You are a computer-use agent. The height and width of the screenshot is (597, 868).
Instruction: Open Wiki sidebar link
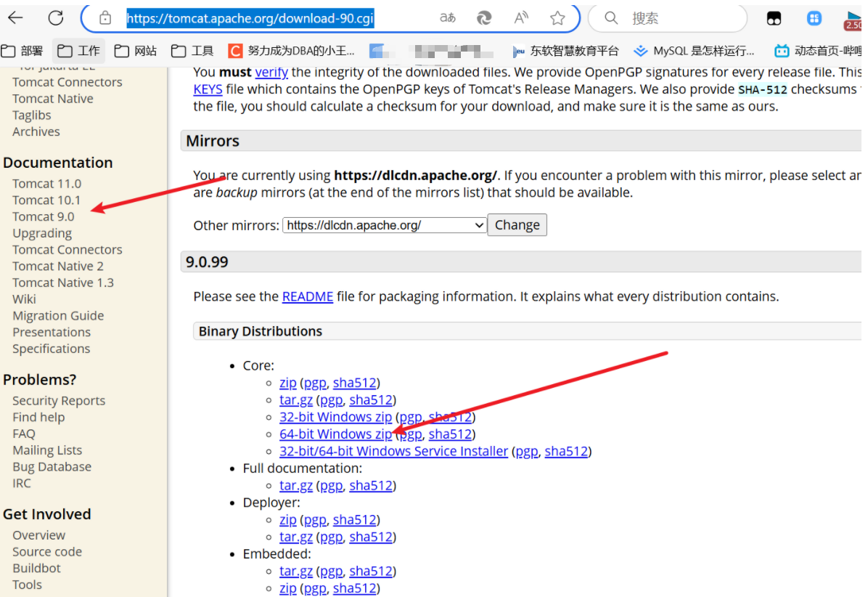pyautogui.click(x=25, y=299)
